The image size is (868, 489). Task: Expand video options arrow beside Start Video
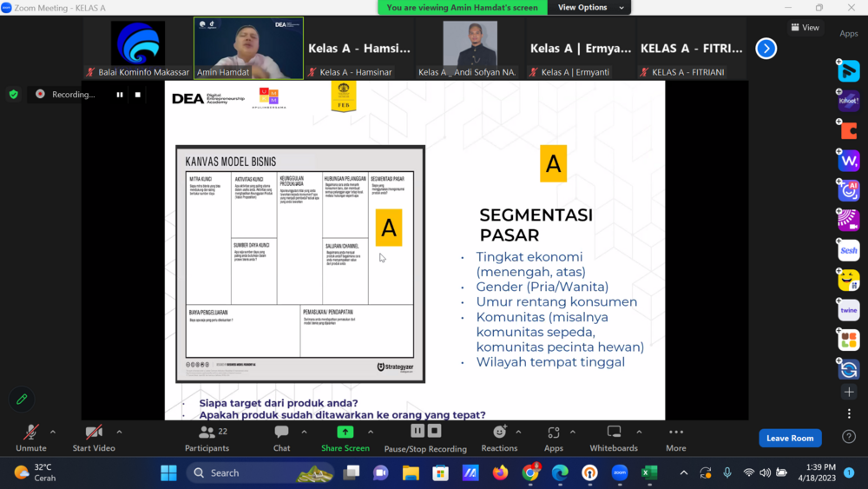click(x=119, y=432)
